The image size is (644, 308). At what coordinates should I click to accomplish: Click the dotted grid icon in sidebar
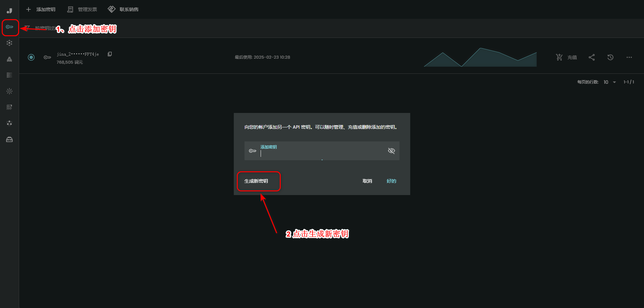click(x=9, y=75)
